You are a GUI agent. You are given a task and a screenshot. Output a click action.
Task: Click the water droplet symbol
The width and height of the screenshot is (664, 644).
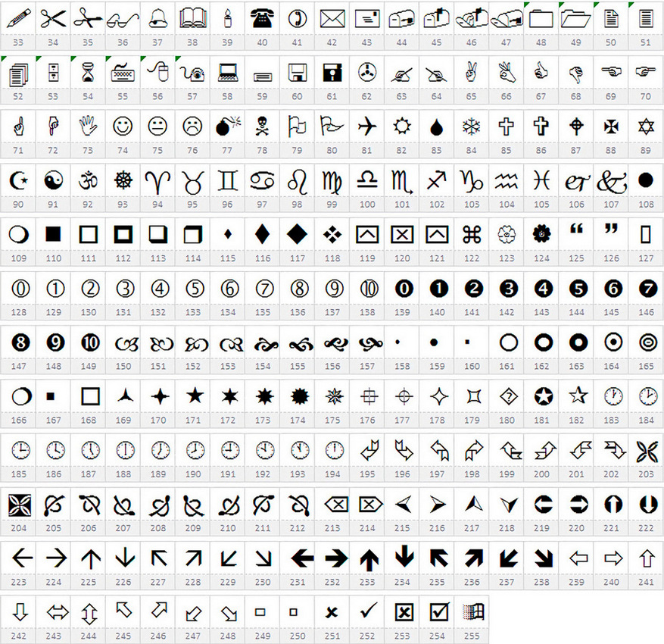tap(437, 126)
